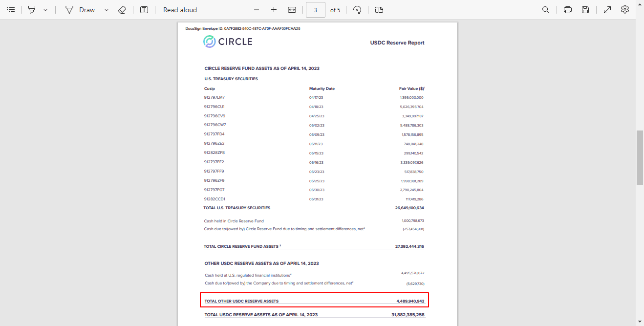644x326 pixels.
Task: Toggle Fit to width
Action: pyautogui.click(x=292, y=10)
